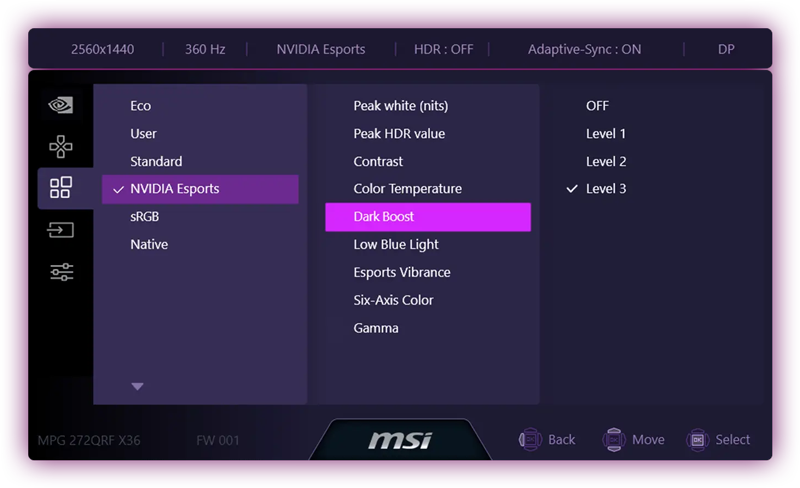Click the 360 Hz refresh rate status
This screenshot has width=800, height=488.
[x=205, y=50]
